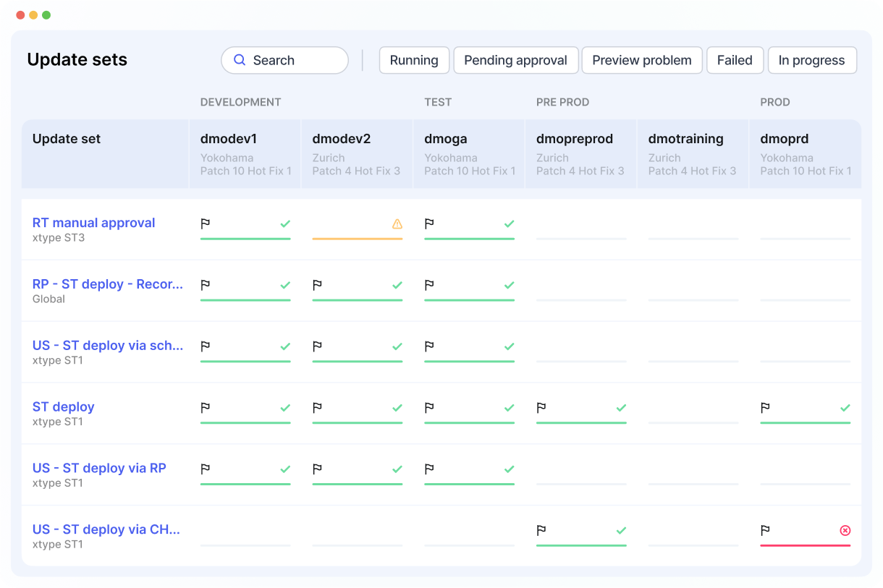The width and height of the screenshot is (883, 588).
Task: Click checkmark for US - ST deploy via CH on dmopreprod
Action: tap(621, 530)
